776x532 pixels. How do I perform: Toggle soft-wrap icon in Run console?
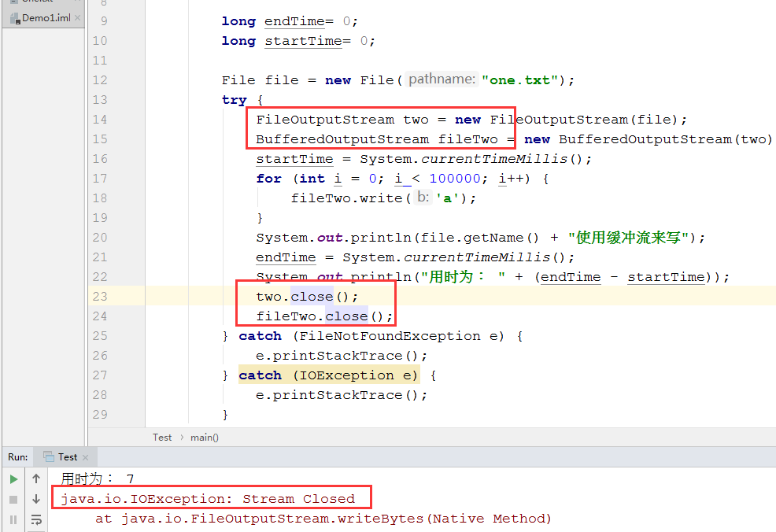pos(36,519)
